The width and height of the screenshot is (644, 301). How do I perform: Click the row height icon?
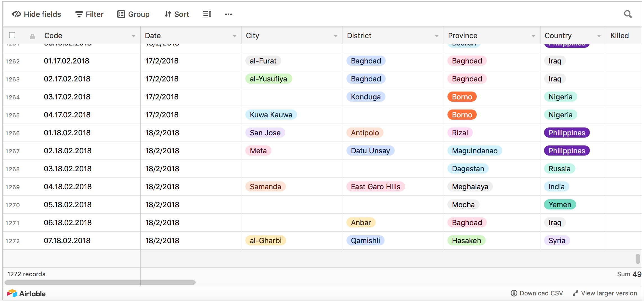(207, 14)
